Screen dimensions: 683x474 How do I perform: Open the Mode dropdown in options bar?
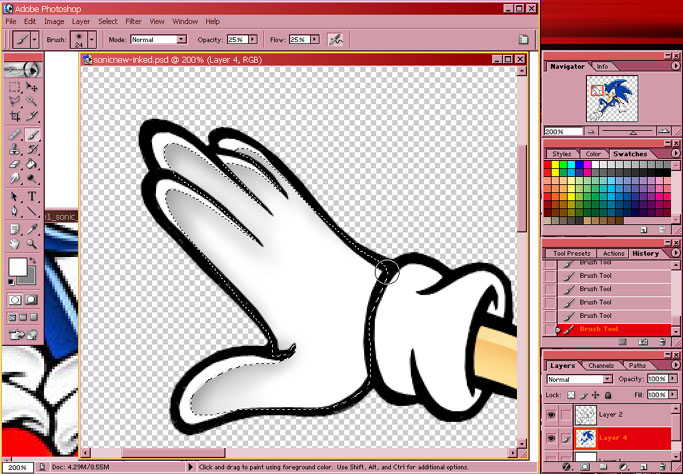point(182,40)
